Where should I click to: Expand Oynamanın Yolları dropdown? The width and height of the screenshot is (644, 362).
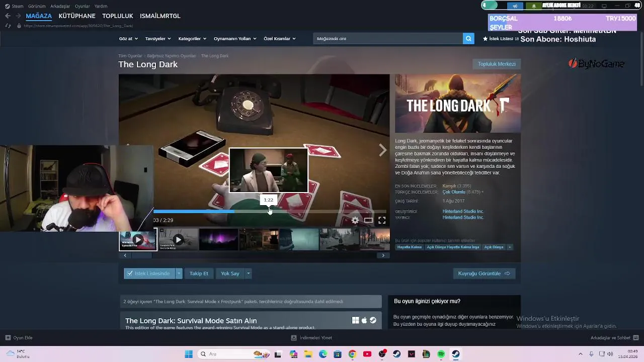point(235,39)
